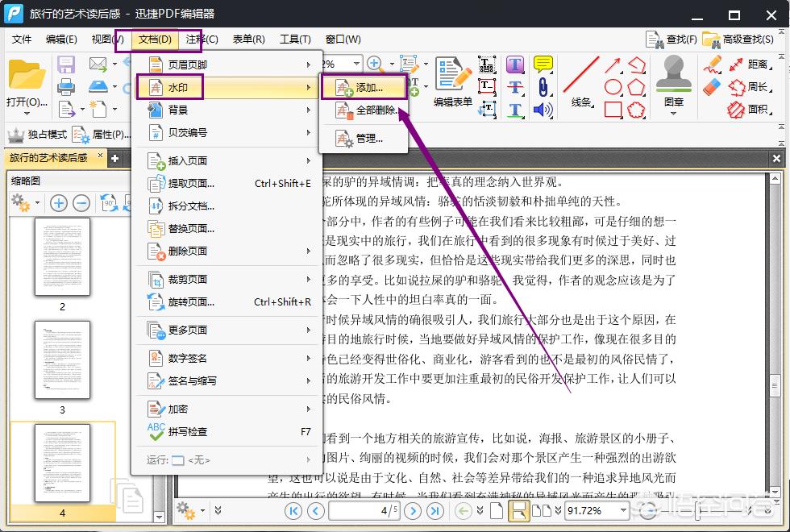This screenshot has height=532, width=790.
Task: Open page 3 thumbnail in sidebar
Action: point(62,359)
